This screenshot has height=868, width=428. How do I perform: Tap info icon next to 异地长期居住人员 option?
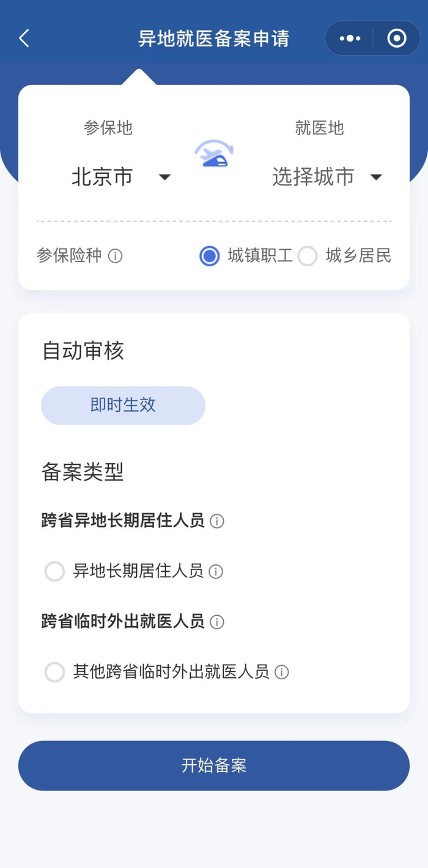216,572
